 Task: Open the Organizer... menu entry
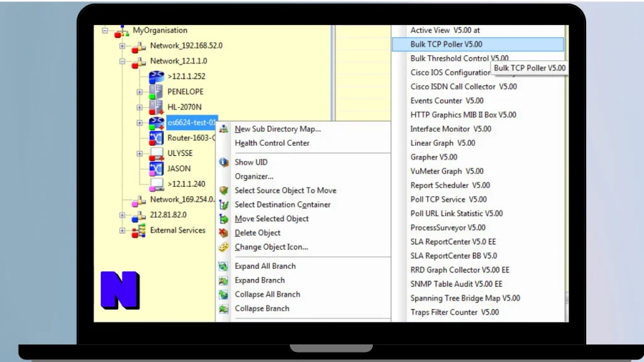pyautogui.click(x=304, y=177)
